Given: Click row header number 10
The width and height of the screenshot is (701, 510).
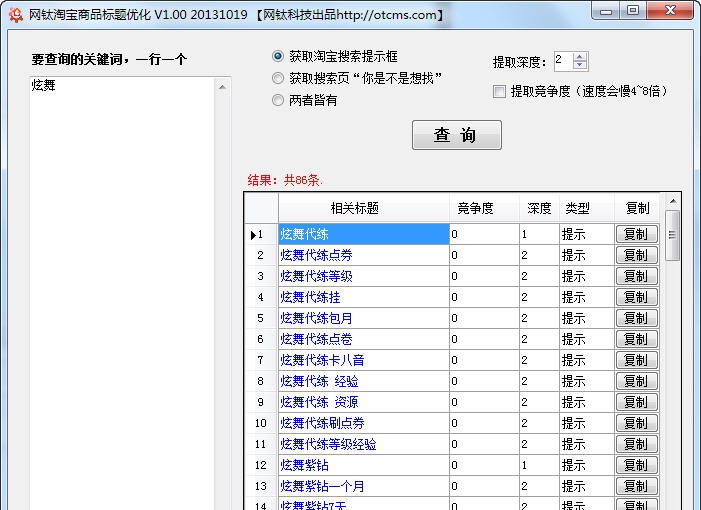Looking at the screenshot, I should pos(261,423).
